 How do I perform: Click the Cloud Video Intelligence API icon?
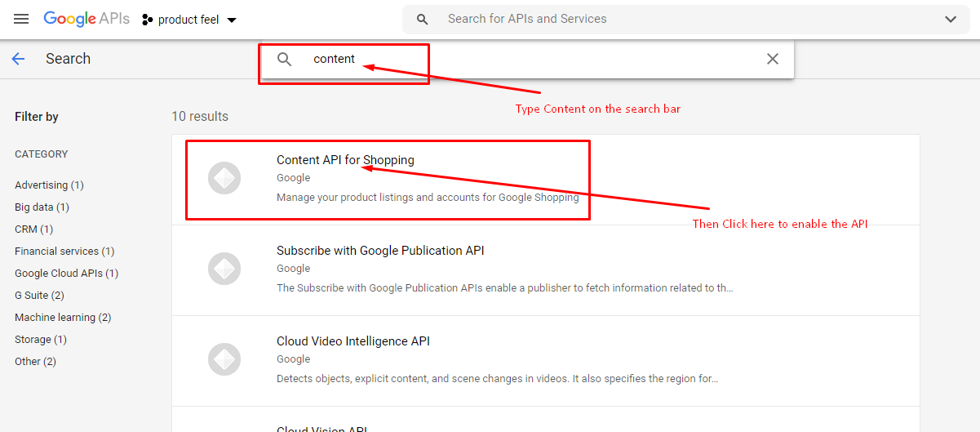(x=224, y=359)
